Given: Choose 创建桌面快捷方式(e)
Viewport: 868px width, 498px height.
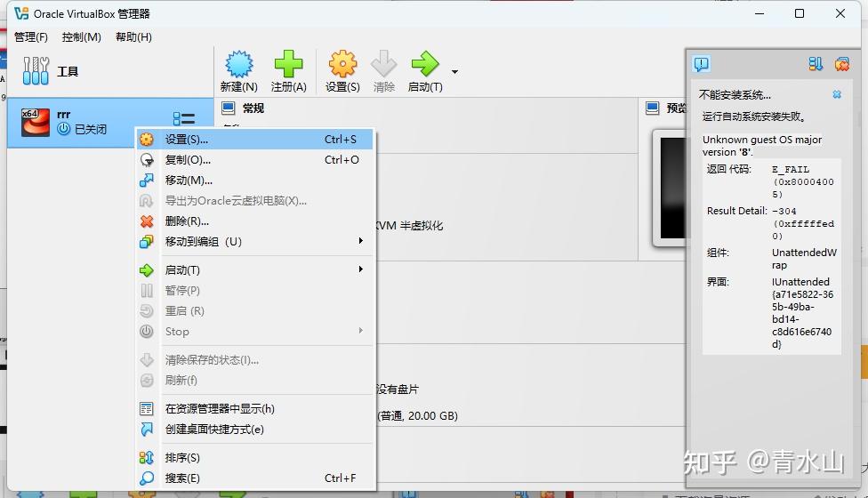Looking at the screenshot, I should 254,430.
